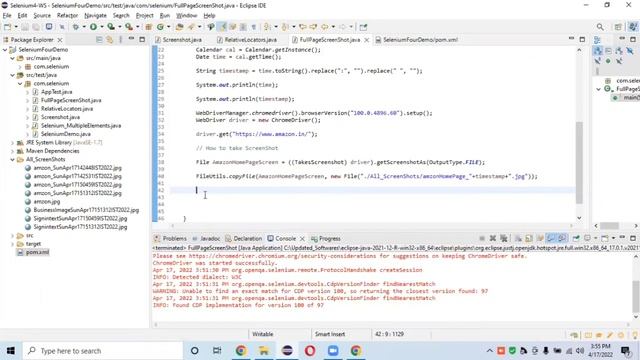Switch to the Progress tab

coord(326,239)
